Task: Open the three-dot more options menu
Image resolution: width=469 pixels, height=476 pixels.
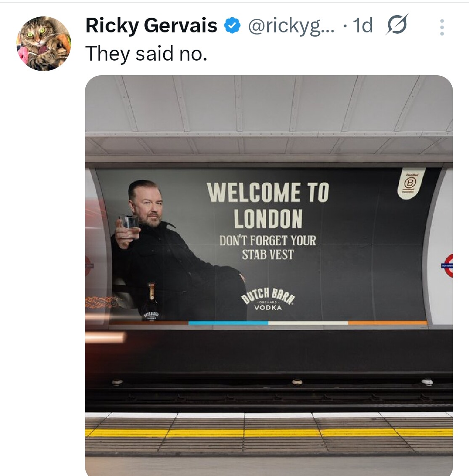Action: [442, 27]
